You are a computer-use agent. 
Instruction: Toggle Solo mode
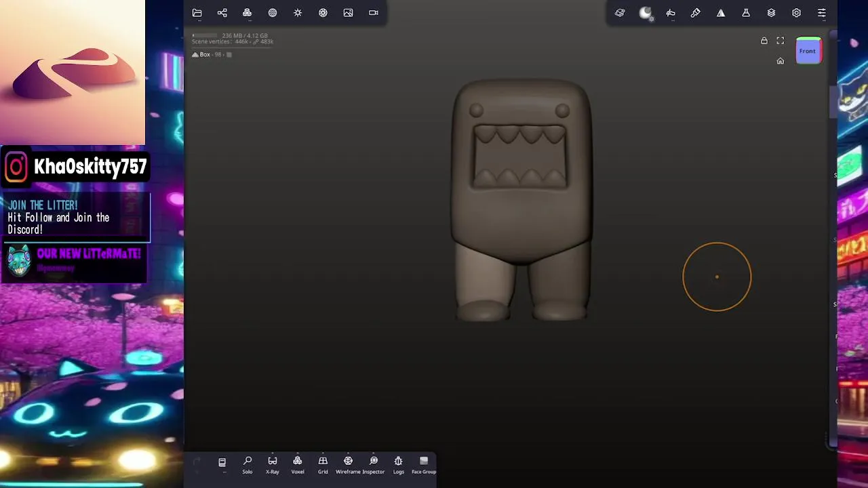pos(248,465)
